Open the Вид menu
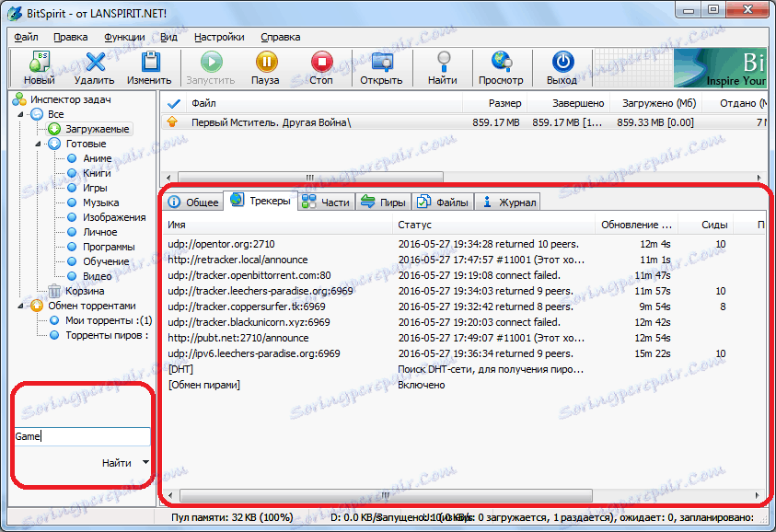Viewport: 776px width, 532px height. (x=168, y=37)
